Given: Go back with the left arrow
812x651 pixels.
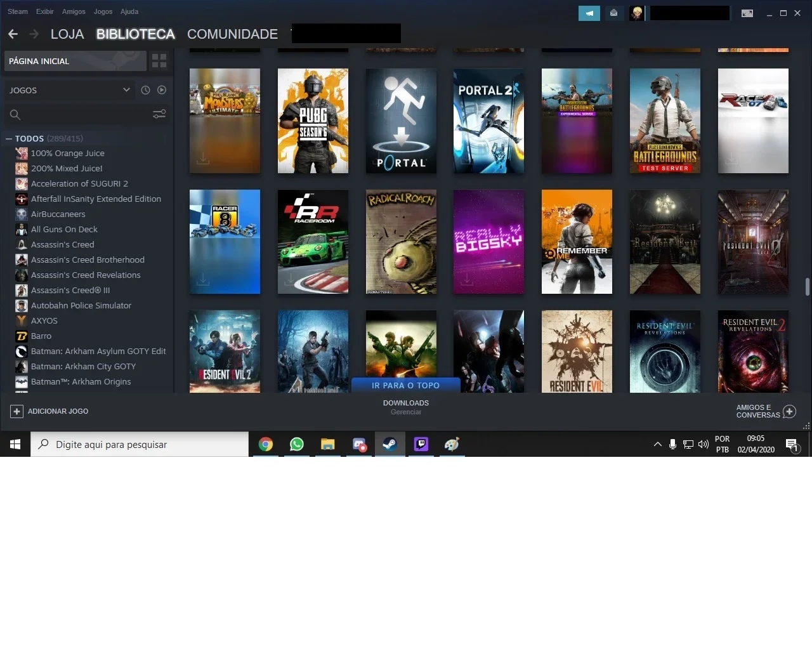Looking at the screenshot, I should tap(13, 34).
